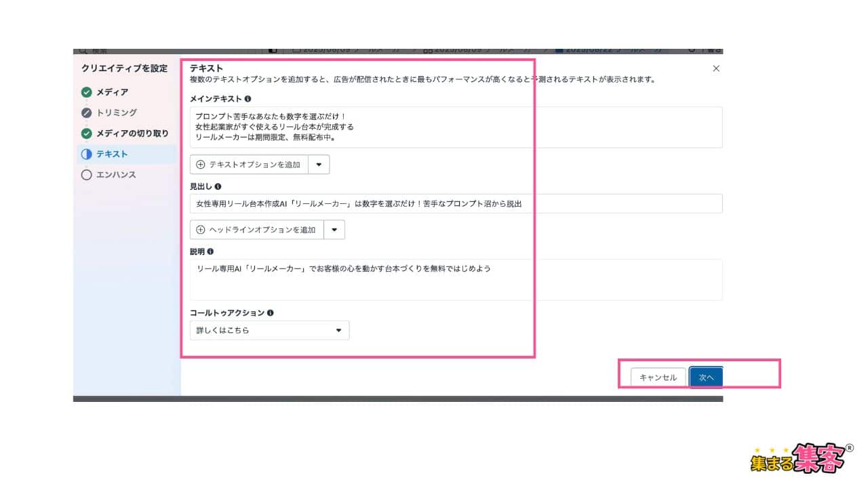868x488 pixels.
Task: Click inside the 見出し headline field
Action: [456, 204]
